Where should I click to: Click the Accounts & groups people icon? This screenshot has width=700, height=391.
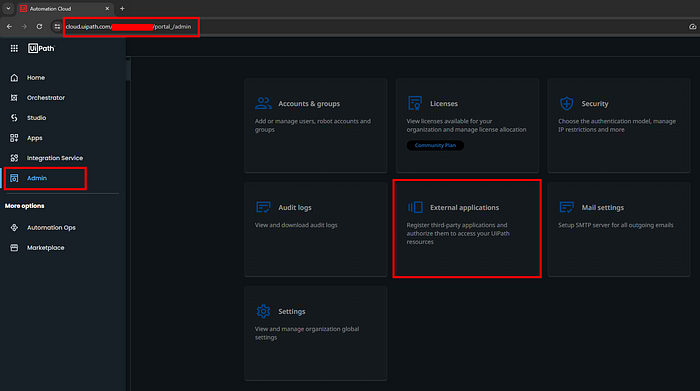pyautogui.click(x=263, y=103)
